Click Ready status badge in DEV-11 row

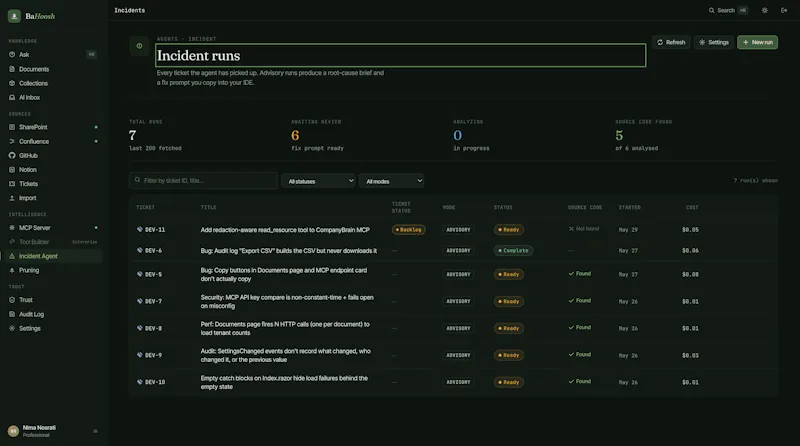(x=508, y=230)
